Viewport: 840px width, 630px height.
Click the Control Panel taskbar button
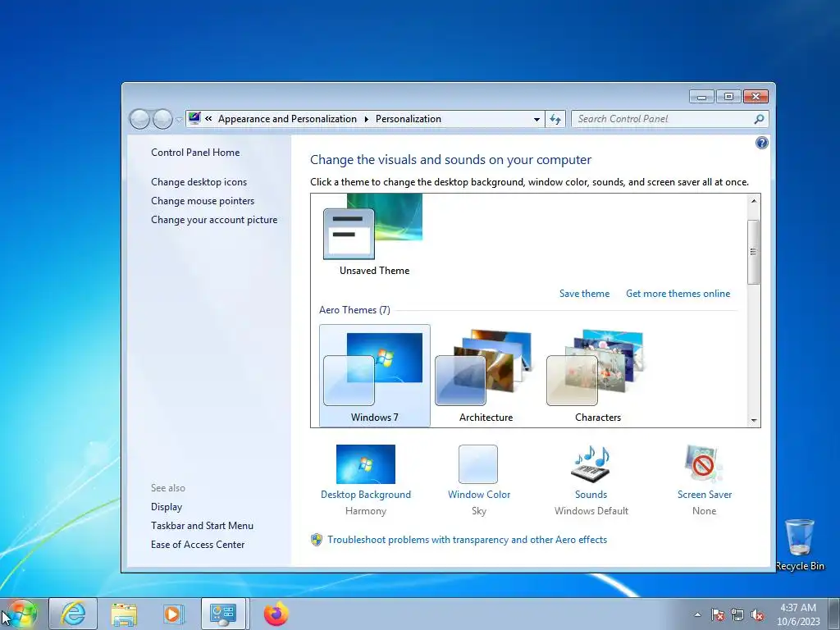pyautogui.click(x=224, y=614)
